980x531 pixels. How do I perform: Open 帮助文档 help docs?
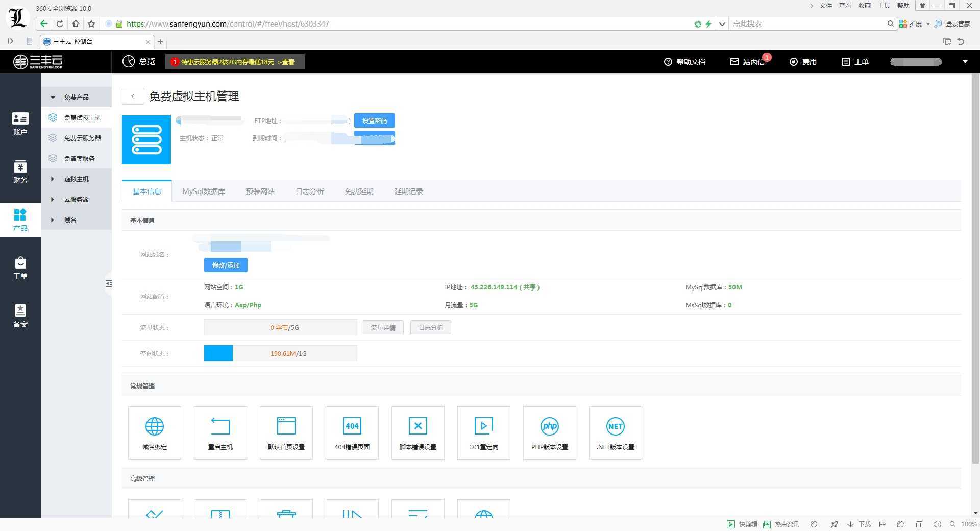(x=684, y=62)
